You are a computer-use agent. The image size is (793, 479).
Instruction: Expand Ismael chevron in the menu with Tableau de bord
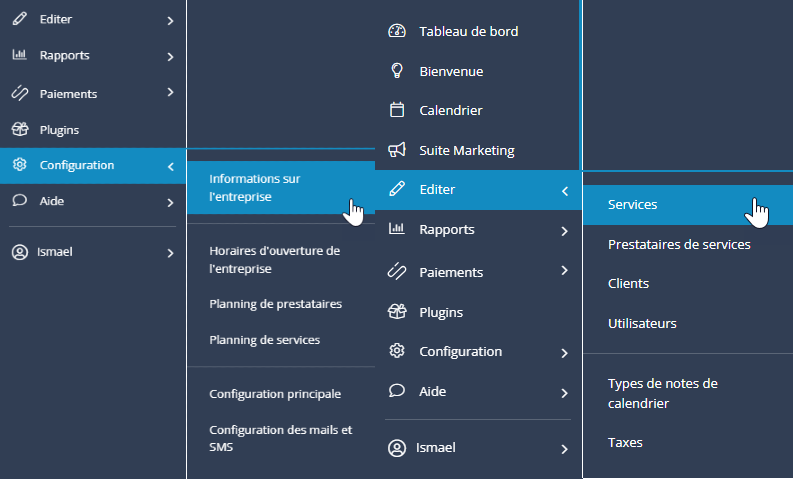pos(564,449)
